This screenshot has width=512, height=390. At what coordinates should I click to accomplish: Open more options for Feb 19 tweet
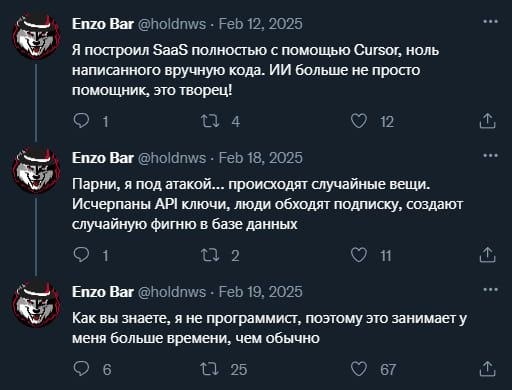tap(490, 290)
